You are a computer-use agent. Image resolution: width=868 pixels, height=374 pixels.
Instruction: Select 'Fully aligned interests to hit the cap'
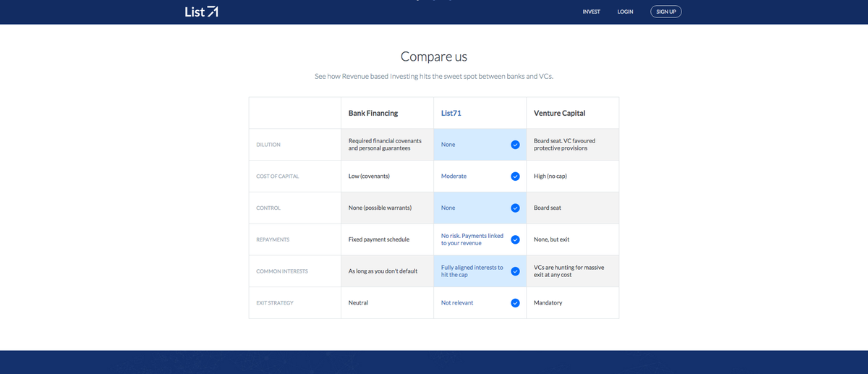click(472, 271)
